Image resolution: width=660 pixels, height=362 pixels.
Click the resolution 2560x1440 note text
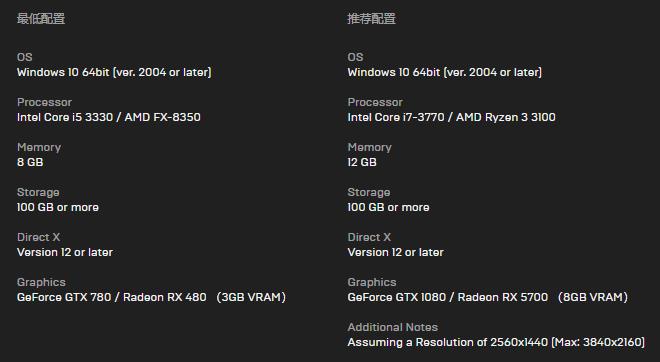pyautogui.click(x=496, y=343)
